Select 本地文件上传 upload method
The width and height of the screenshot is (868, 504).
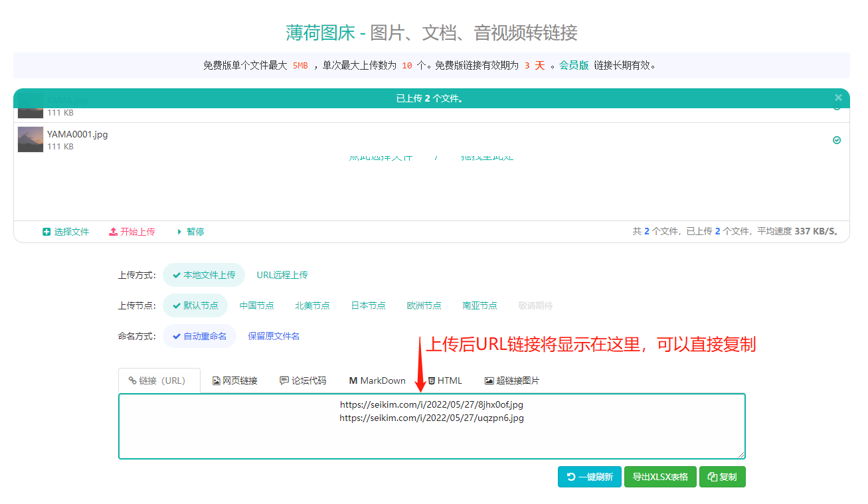tap(204, 275)
